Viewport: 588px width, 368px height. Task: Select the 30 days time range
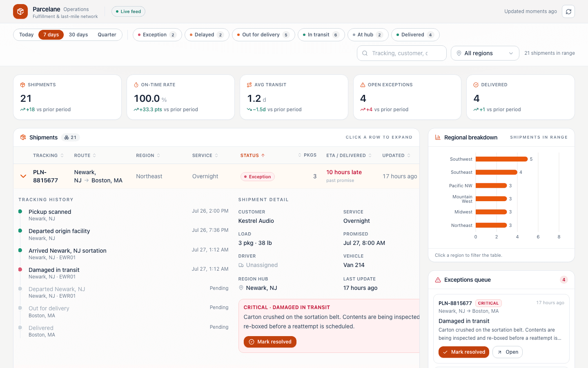coord(78,35)
